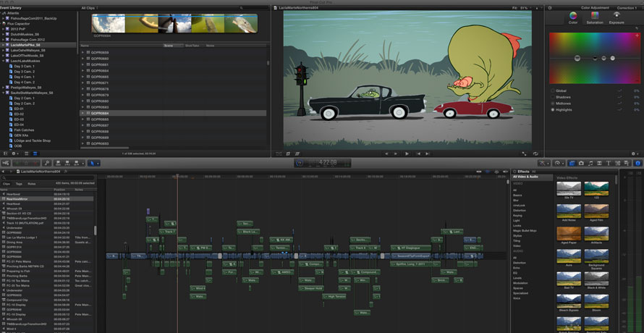Select the Stylize effects category
The image size is (644, 333).
click(x=517, y=235)
